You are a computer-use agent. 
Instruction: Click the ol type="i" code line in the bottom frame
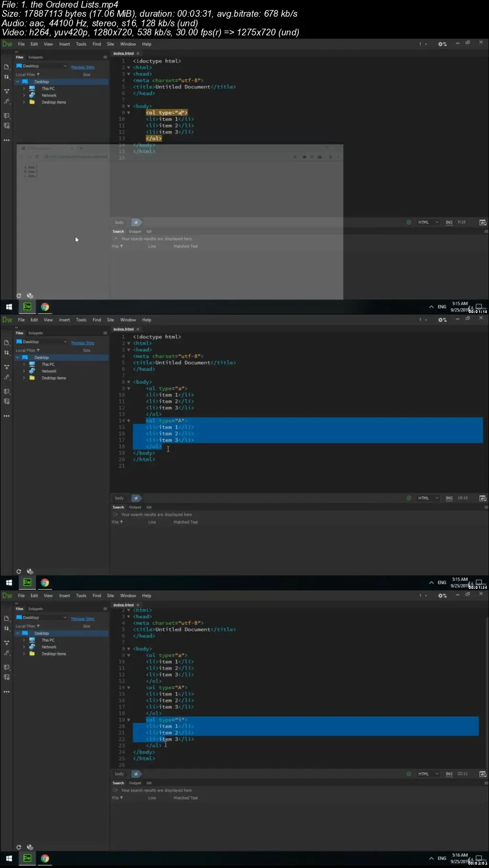point(167,720)
